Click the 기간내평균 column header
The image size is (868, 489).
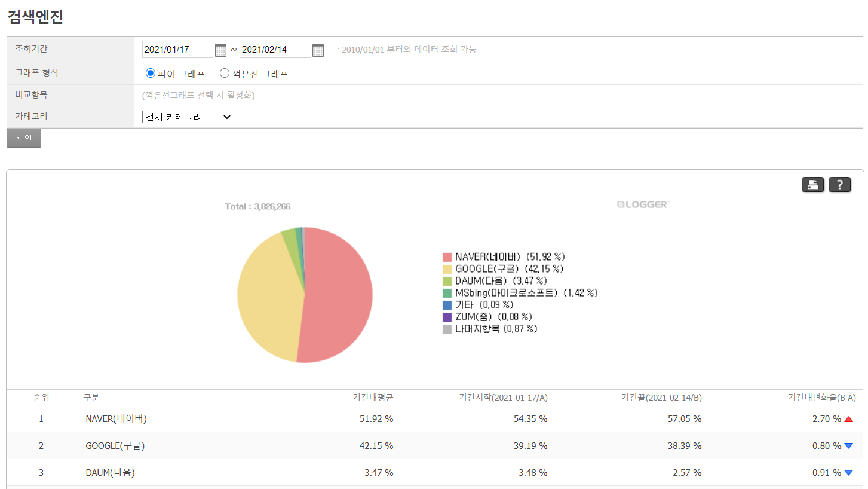[373, 398]
